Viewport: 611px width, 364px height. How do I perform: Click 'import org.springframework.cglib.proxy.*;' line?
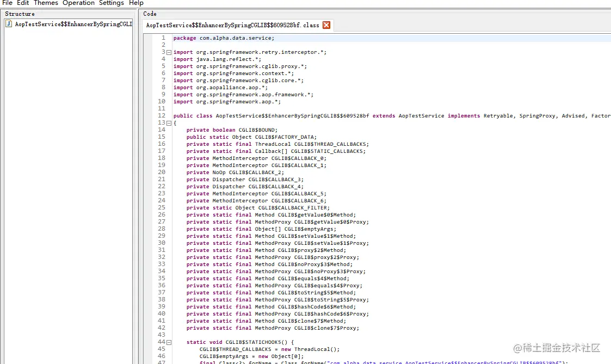tap(240, 66)
